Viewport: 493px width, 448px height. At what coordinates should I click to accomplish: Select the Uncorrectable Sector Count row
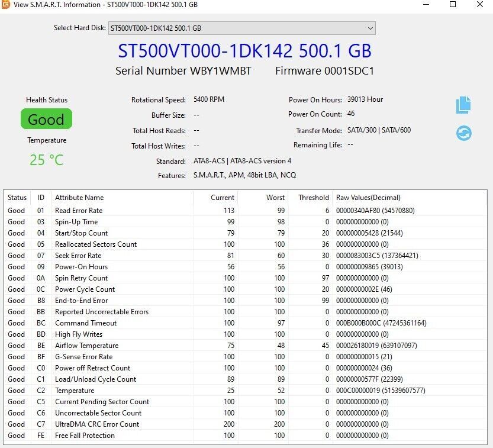click(245, 413)
